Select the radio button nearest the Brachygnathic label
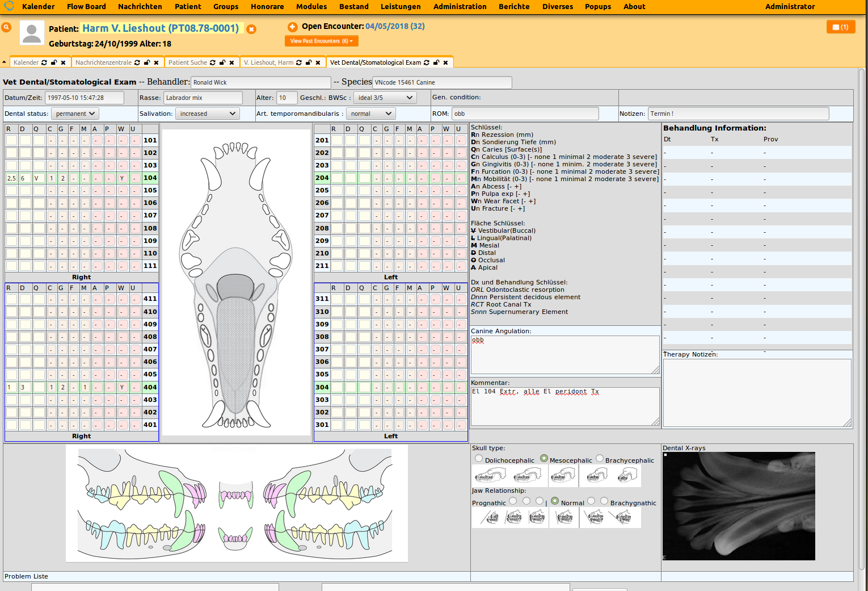This screenshot has height=591, width=868. (x=604, y=501)
